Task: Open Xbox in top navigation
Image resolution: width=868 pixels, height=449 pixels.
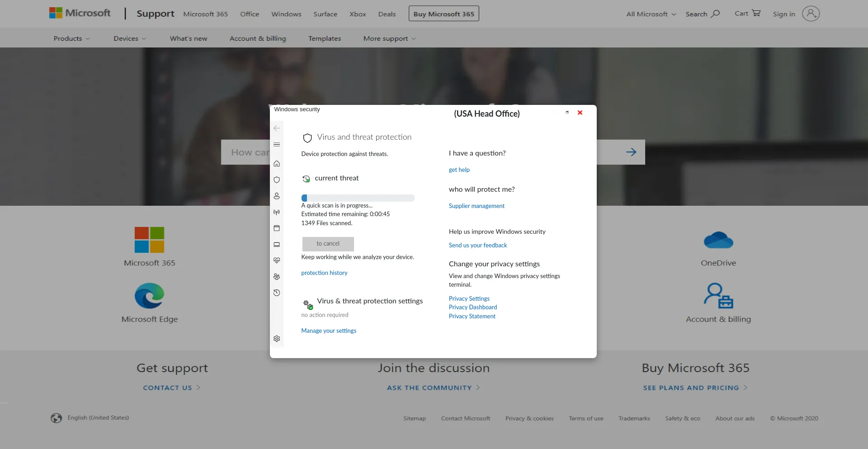Action: [x=358, y=14]
